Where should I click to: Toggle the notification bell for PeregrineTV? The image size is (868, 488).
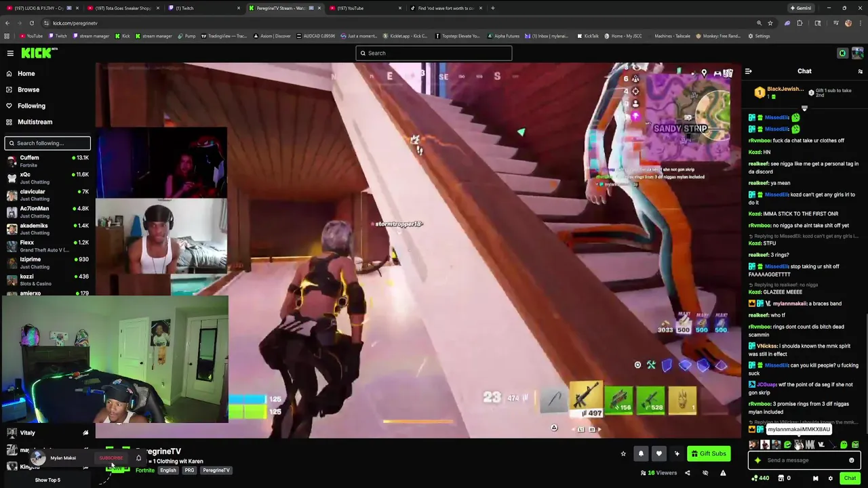(641, 453)
